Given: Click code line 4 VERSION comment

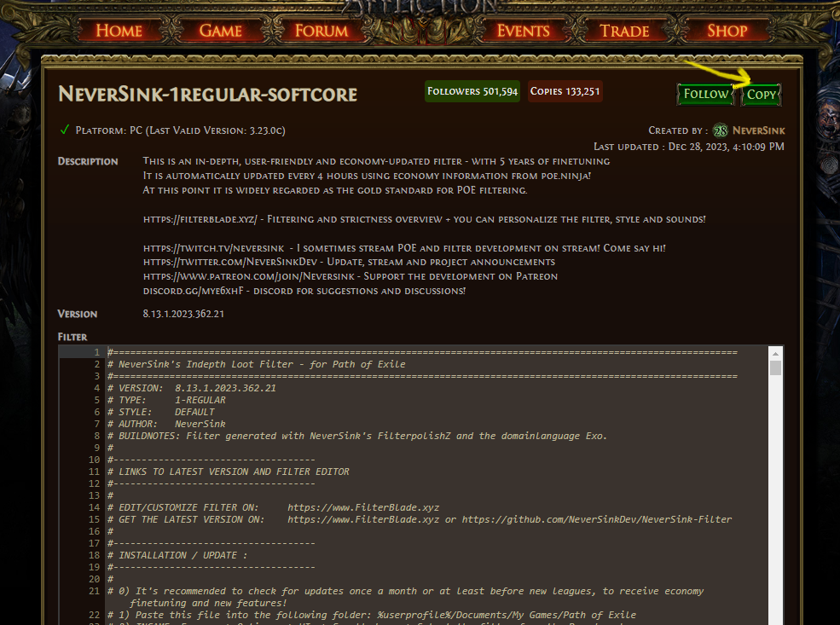Looking at the screenshot, I should (192, 388).
